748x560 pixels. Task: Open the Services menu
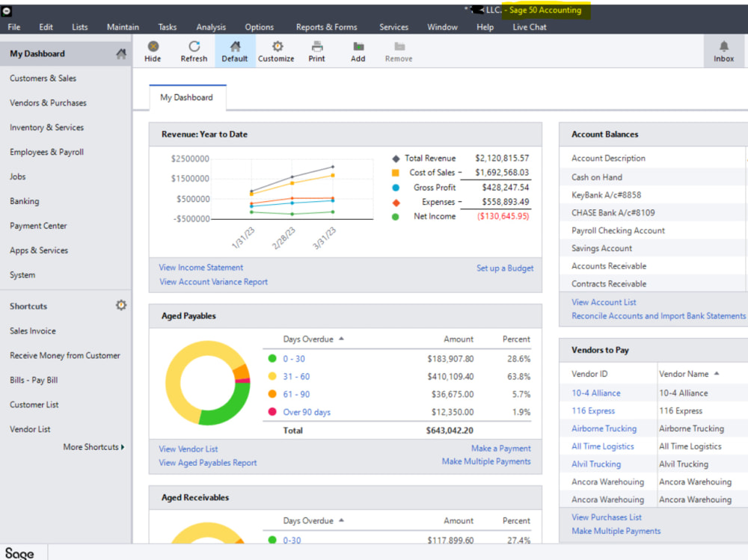394,27
